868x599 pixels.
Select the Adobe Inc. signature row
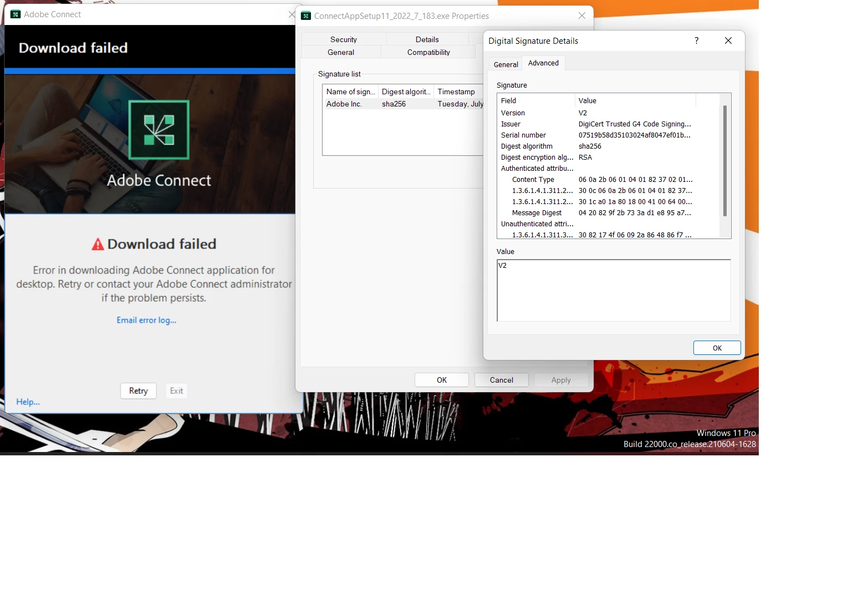tap(403, 104)
